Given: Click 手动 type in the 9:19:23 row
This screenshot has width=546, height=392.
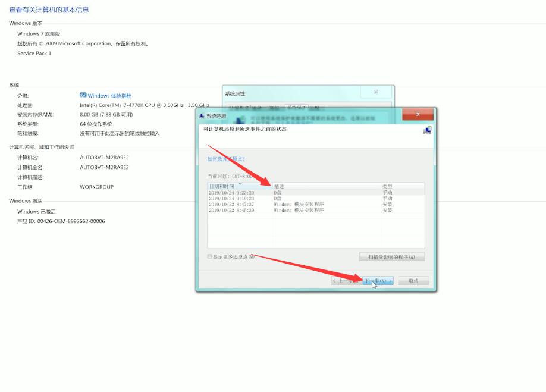Looking at the screenshot, I should click(x=387, y=199).
